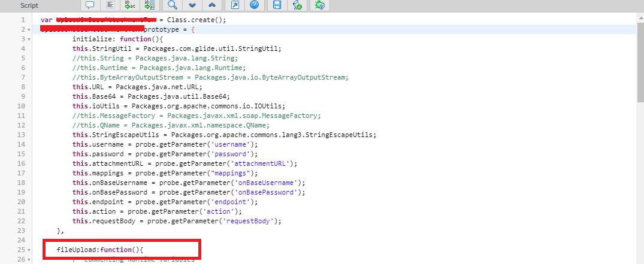Collapse the prototype block at line 2
The image size is (644, 264).
(29, 29)
